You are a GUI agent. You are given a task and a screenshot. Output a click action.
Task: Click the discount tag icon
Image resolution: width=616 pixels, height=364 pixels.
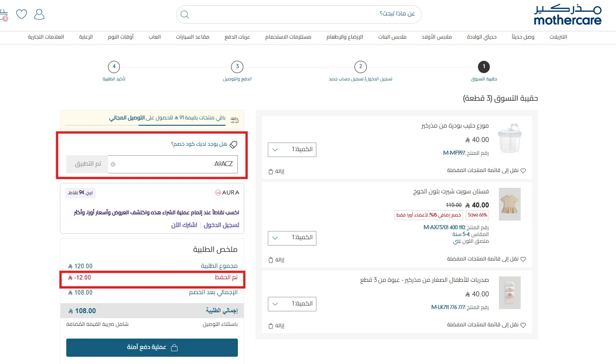click(233, 144)
